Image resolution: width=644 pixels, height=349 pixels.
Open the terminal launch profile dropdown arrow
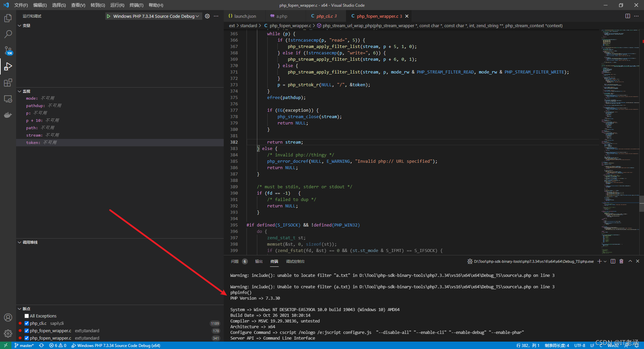605,261
